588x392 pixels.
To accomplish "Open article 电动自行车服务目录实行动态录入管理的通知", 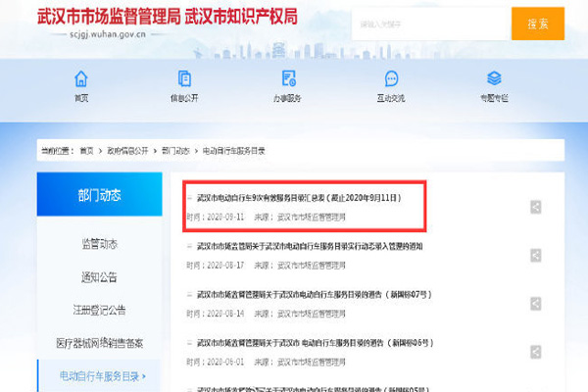I will tap(310, 246).
